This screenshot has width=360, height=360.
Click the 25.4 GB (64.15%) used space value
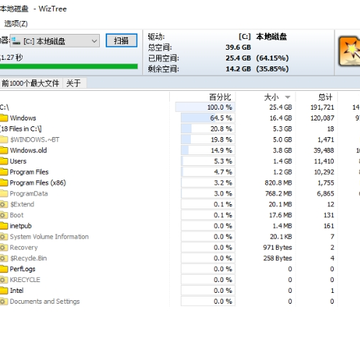click(257, 58)
